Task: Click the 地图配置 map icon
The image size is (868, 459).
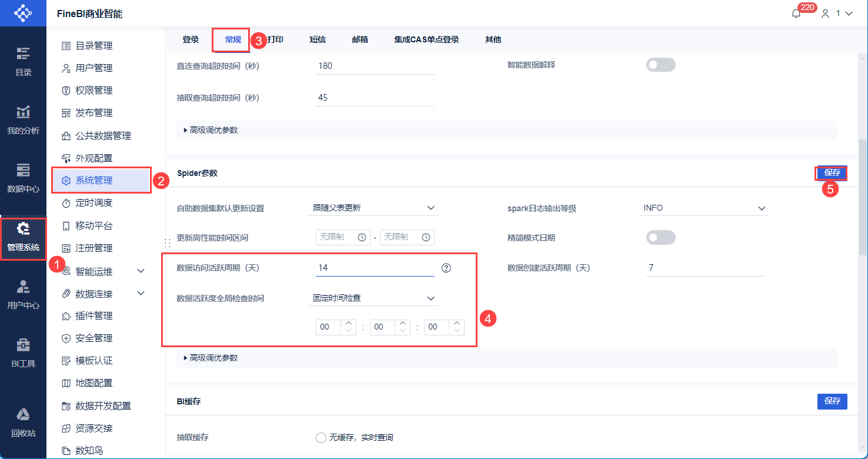Action: coord(66,383)
